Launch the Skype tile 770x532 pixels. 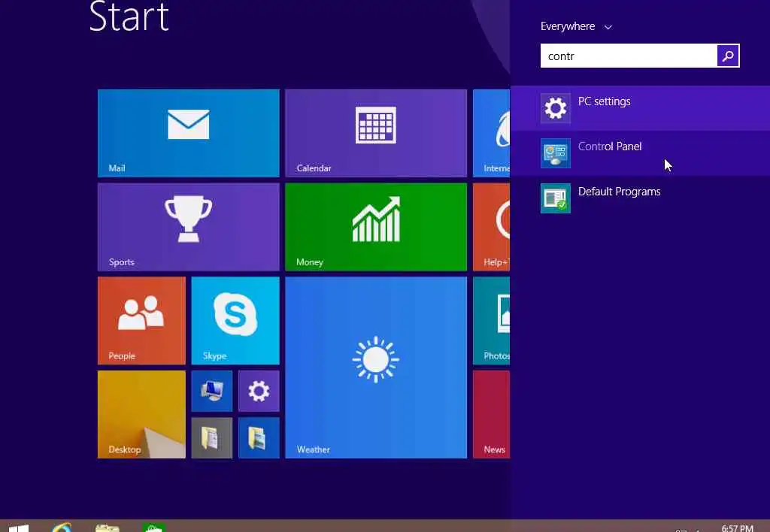(235, 320)
